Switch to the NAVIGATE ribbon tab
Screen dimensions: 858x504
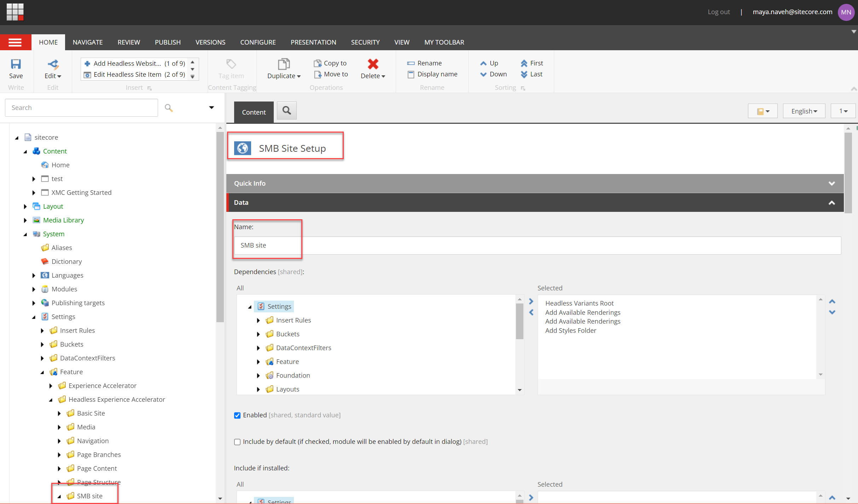[88, 42]
